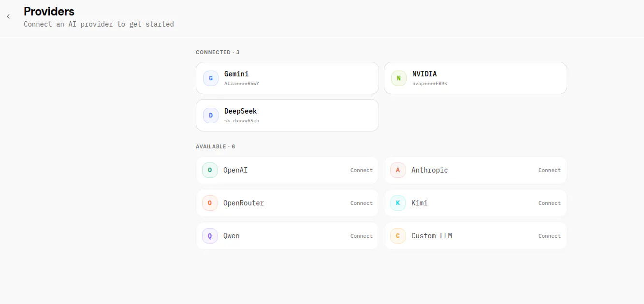
Task: Select the Gemini provider name
Action: tap(236, 74)
